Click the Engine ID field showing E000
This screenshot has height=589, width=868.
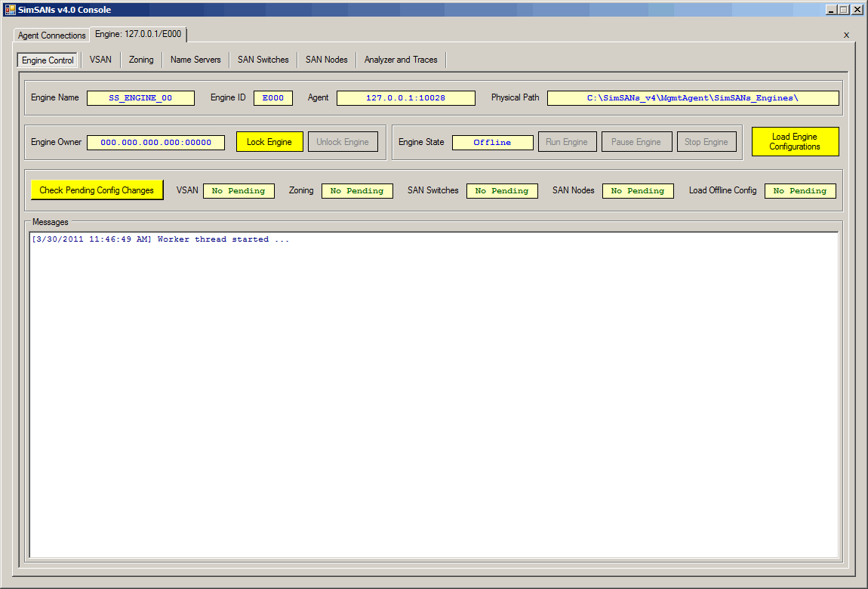(272, 98)
